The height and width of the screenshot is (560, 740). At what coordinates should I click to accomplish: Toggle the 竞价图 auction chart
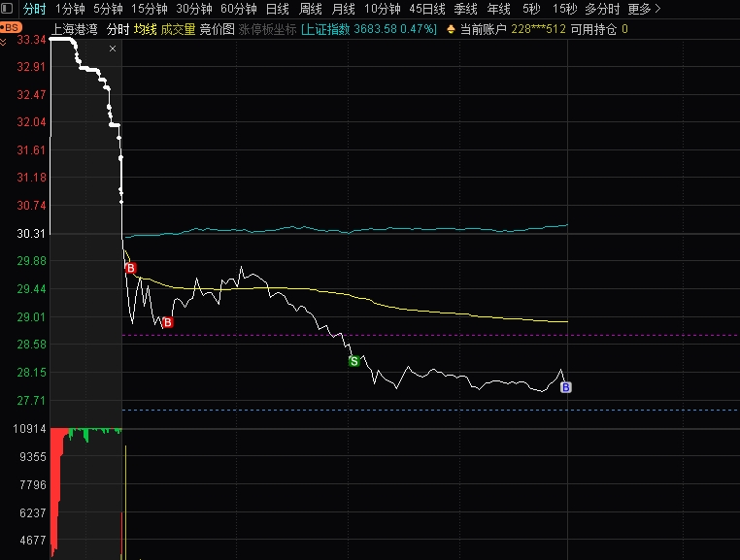click(218, 29)
